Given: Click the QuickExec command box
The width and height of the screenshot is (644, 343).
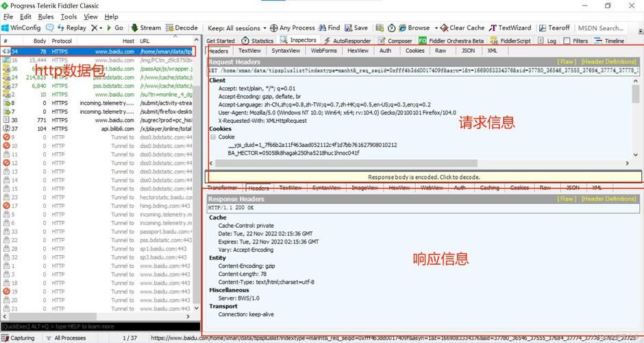Looking at the screenshot, I should [100, 327].
